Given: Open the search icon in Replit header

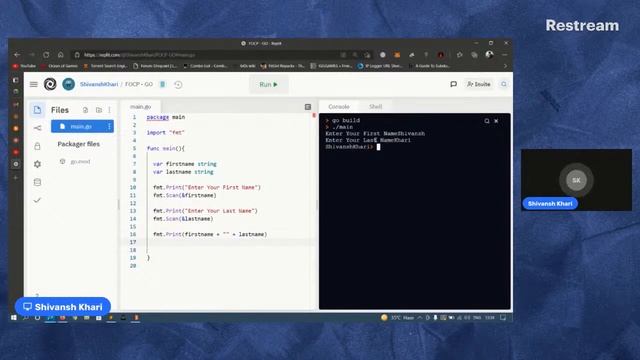Looking at the screenshot, I should [x=504, y=84].
